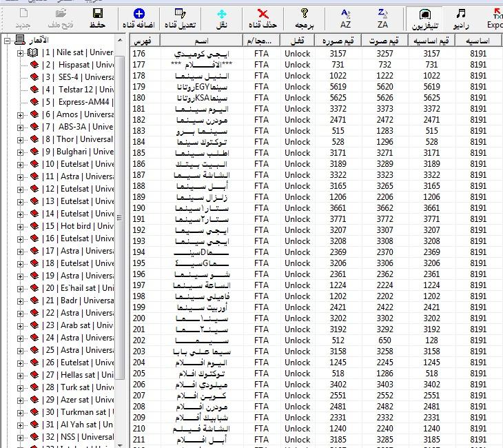
Task: Click audio PID value 650
Action: click(384, 340)
